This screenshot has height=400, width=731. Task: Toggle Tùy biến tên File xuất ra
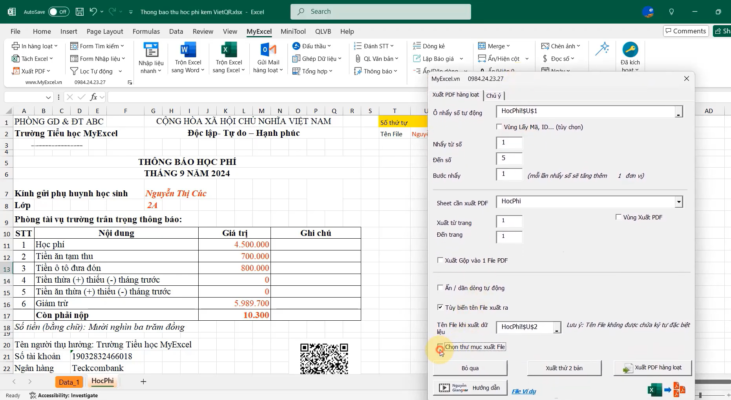point(440,307)
